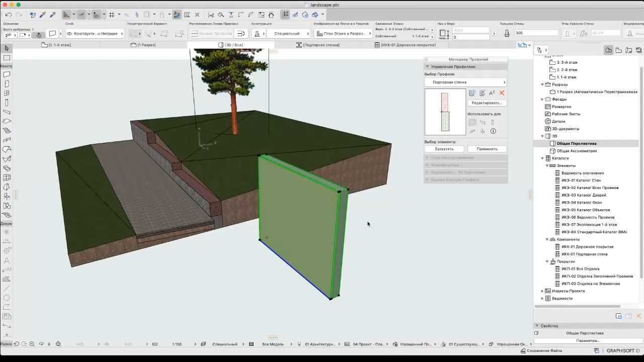The height and width of the screenshot is (362, 644).
Task: Click the Редактировать... button
Action: point(487,103)
